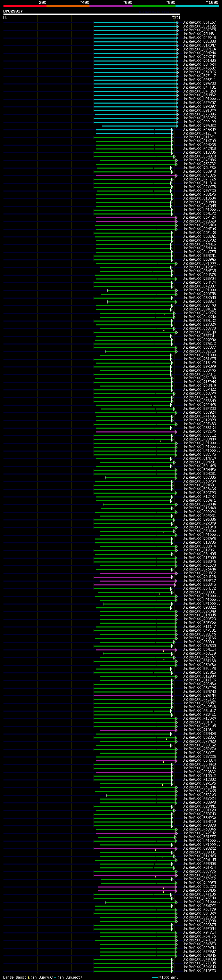Viewport: 222px width, 980px height.
Task: Select the UniRef100_C5PF24 label
Action: click(199, 218)
